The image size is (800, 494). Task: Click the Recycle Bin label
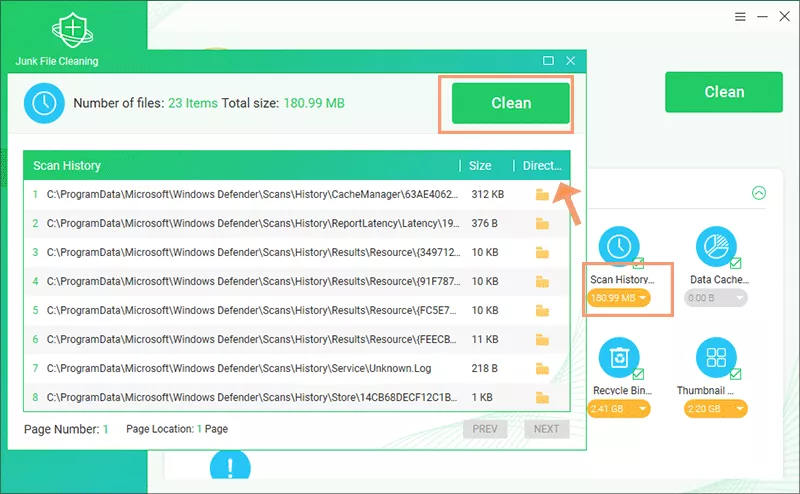pyautogui.click(x=622, y=390)
